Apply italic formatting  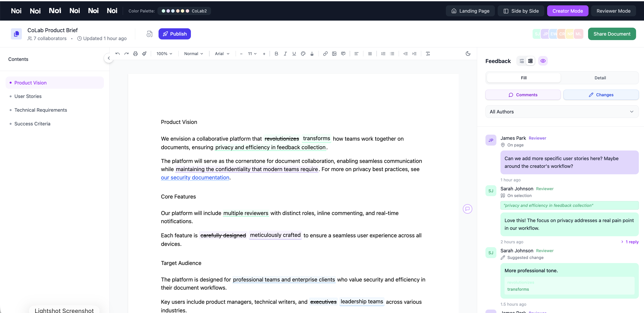[285, 54]
